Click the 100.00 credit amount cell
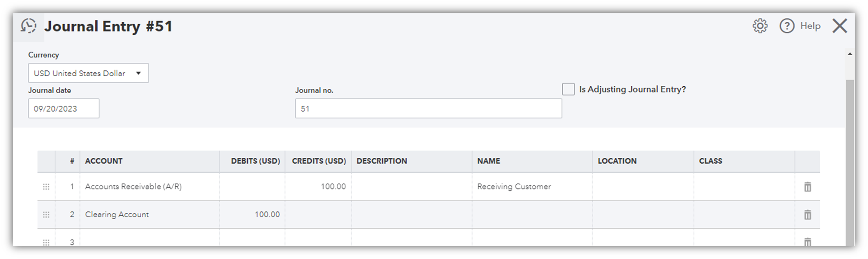Screen dimensions: 868x259 (x=318, y=187)
